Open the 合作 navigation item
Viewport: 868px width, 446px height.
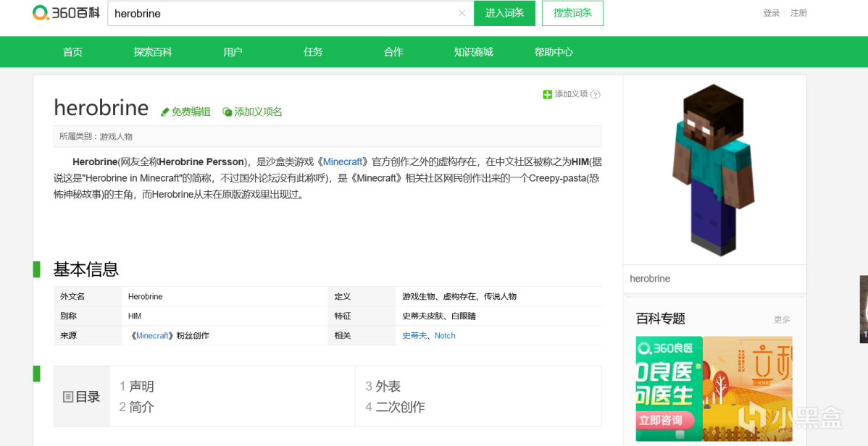click(x=393, y=52)
